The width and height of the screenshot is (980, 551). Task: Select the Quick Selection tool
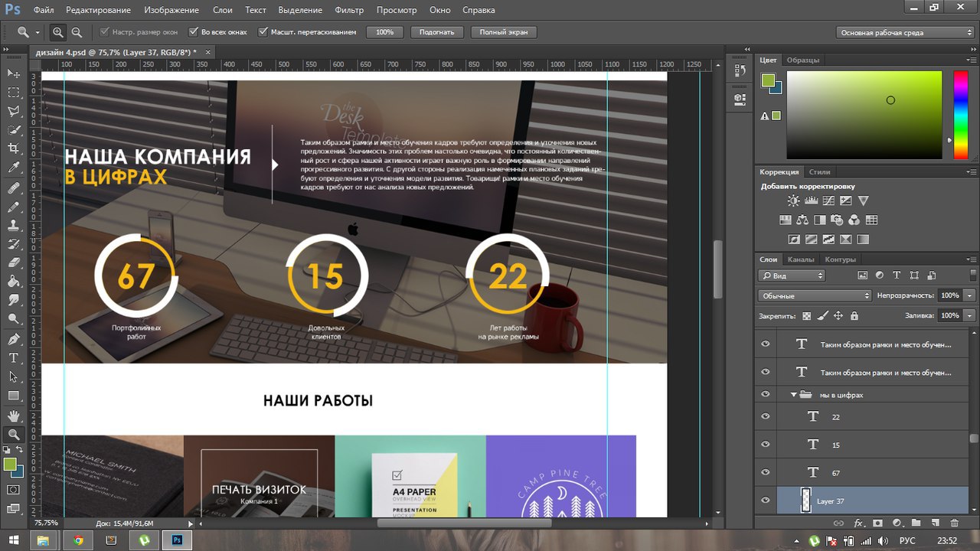13,130
